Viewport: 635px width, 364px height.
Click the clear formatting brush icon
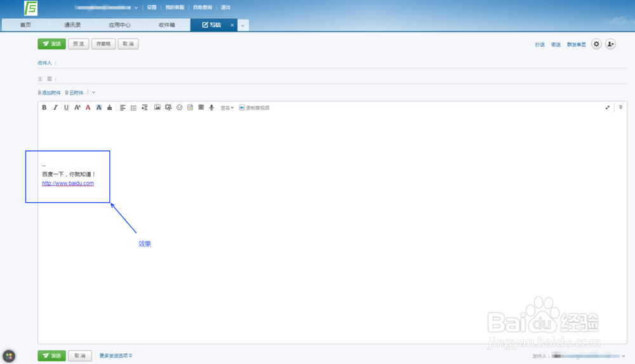click(x=109, y=108)
